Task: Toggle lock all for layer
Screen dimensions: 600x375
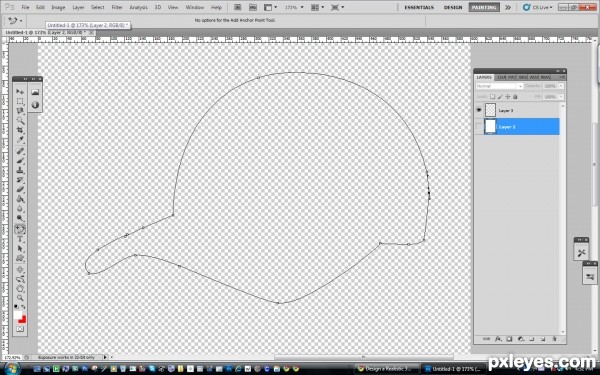Action: point(515,97)
